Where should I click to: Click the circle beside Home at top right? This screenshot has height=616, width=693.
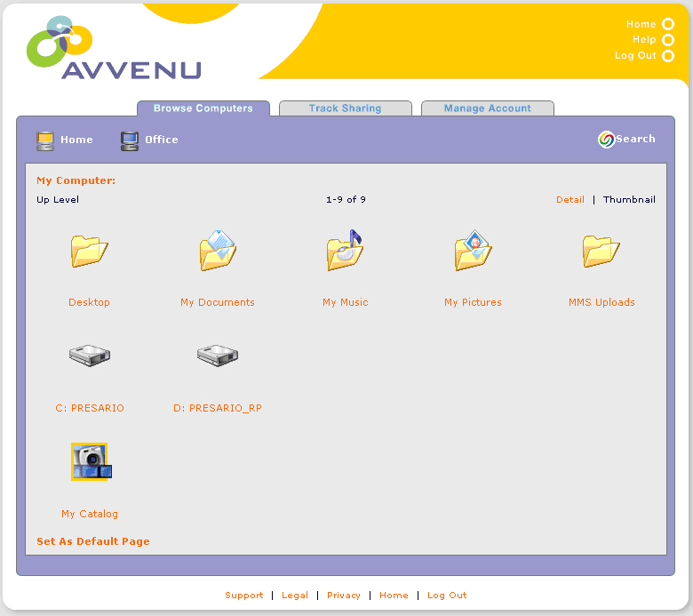[668, 25]
